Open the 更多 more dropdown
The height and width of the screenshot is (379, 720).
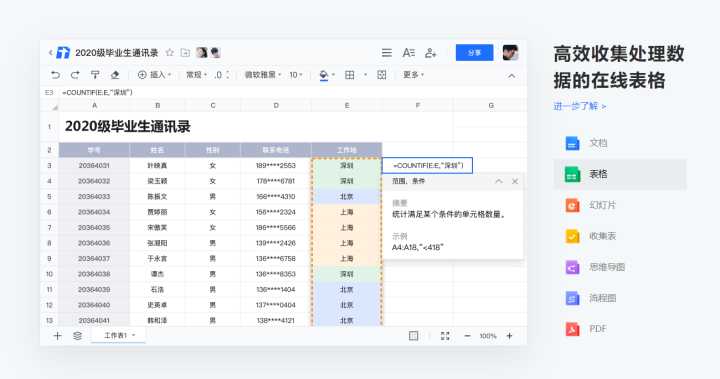pyautogui.click(x=413, y=74)
